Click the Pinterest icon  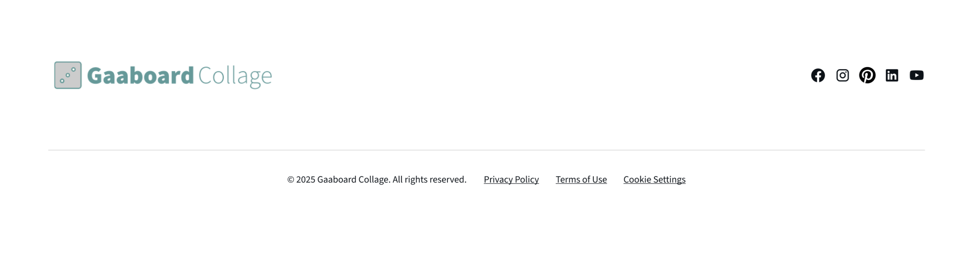point(867,75)
